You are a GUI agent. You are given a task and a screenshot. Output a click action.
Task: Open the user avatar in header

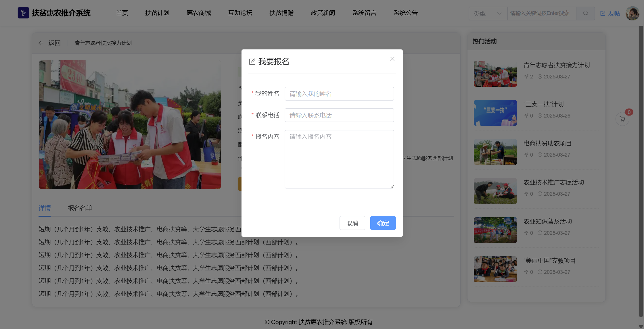coord(632,13)
